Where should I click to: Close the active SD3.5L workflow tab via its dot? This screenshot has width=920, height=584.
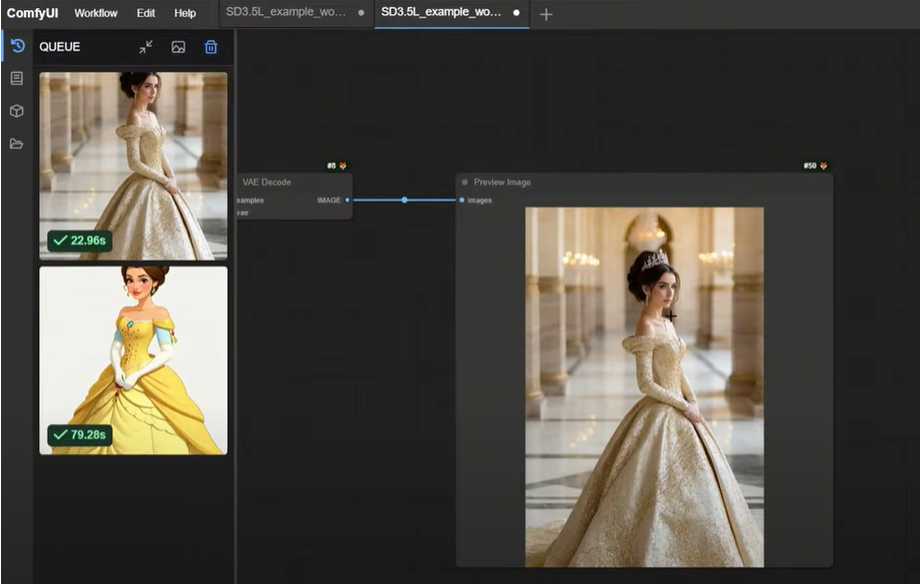pos(516,12)
